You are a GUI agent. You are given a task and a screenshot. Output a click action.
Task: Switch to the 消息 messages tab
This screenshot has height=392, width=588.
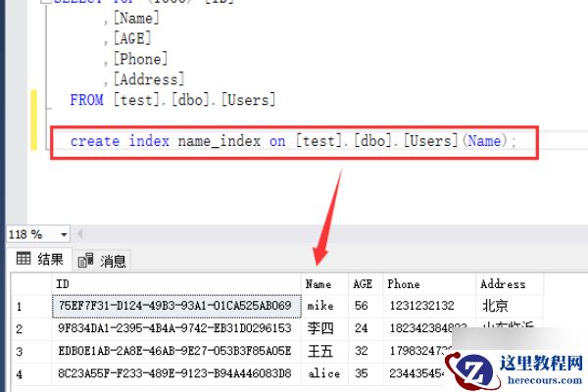pos(102,260)
